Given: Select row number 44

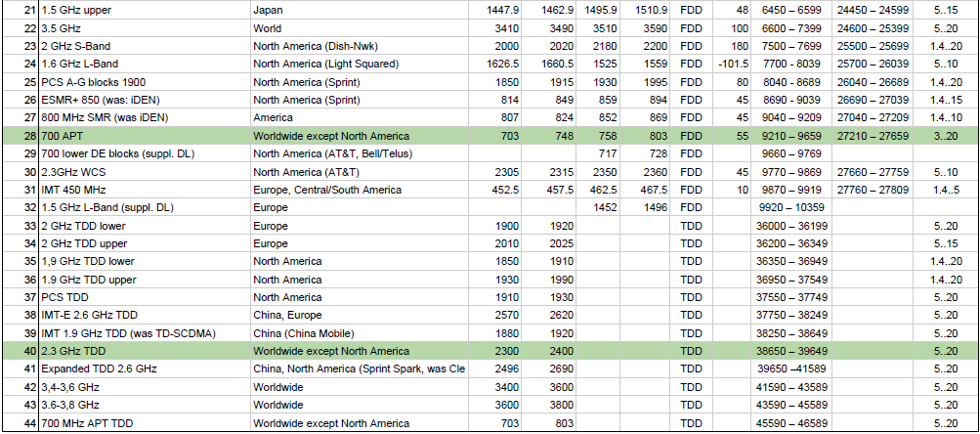Looking at the screenshot, I should 31,423.
